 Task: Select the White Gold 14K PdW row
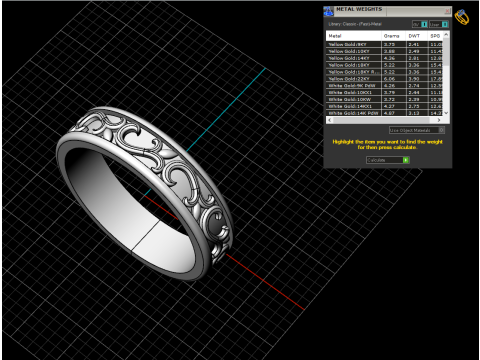coord(384,113)
